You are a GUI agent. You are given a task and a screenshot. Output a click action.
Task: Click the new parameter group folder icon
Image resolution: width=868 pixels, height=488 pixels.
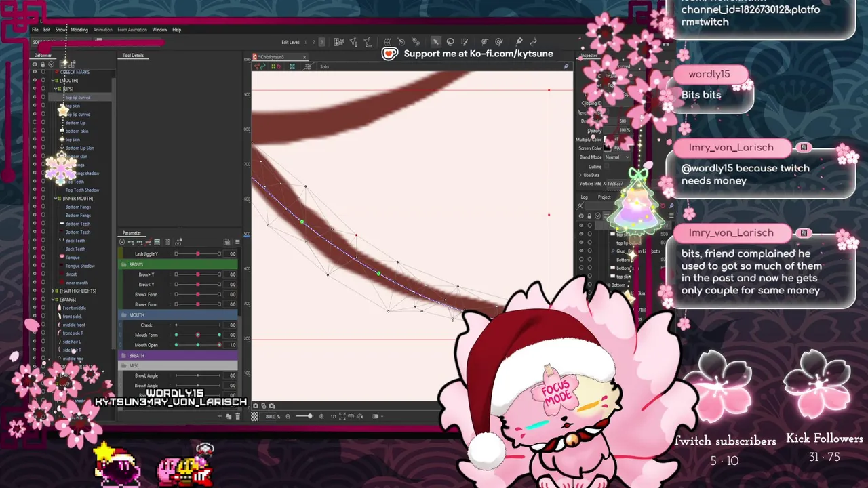pos(229,416)
